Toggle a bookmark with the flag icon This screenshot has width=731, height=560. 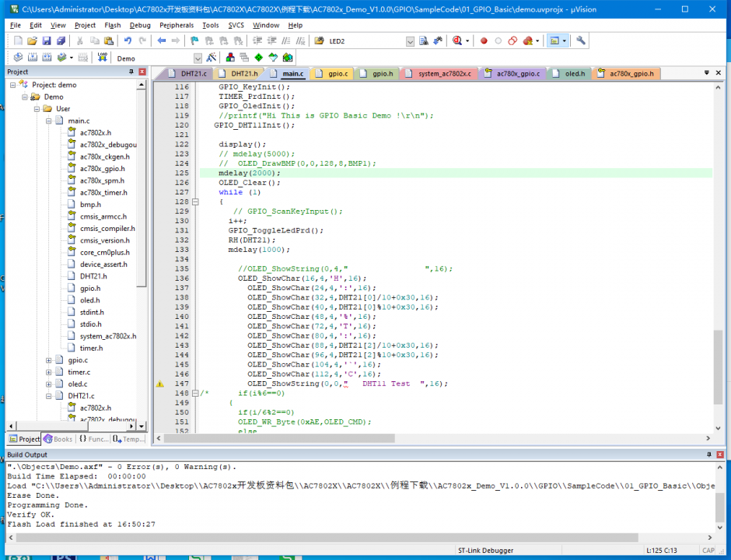[x=195, y=41]
